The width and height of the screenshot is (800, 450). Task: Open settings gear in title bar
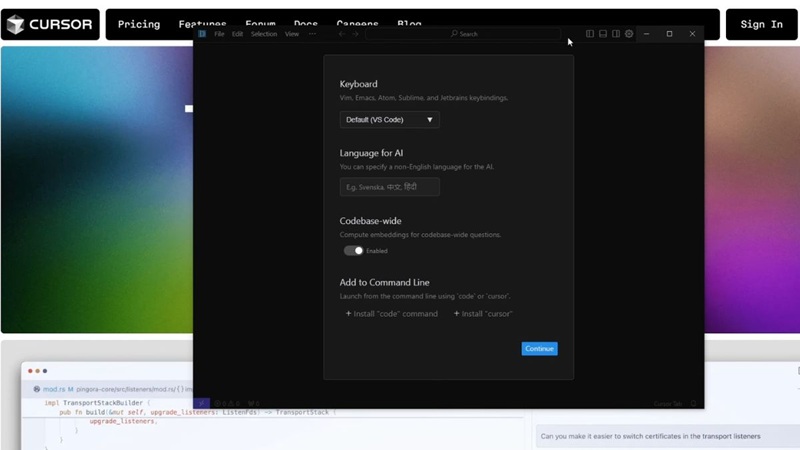pos(629,34)
